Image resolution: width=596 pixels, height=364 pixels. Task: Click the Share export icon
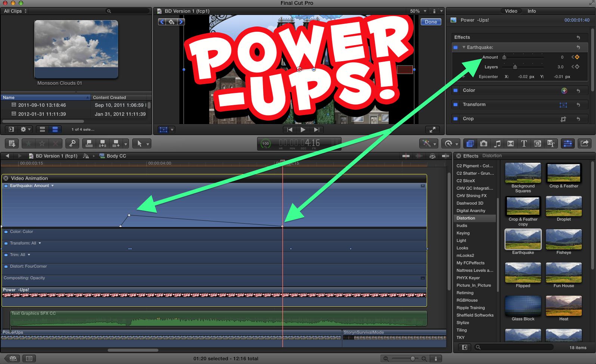(585, 144)
